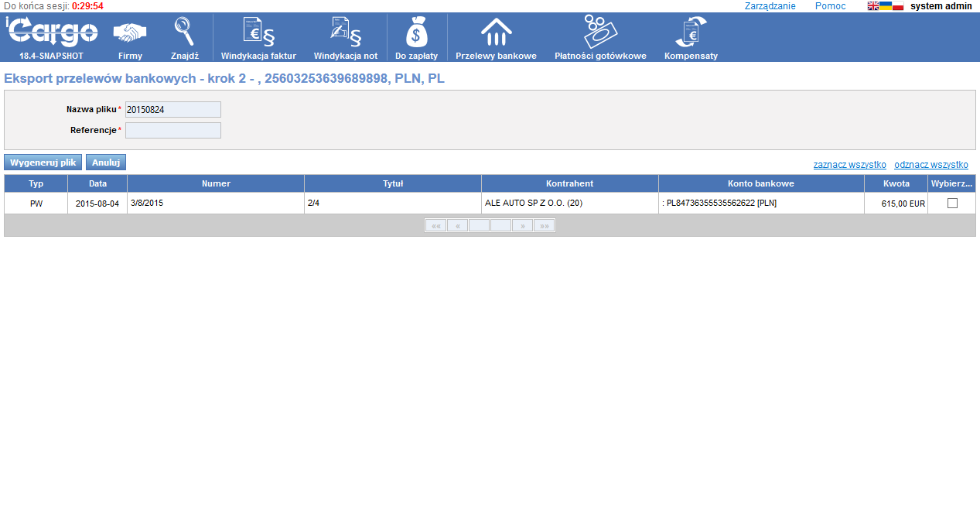980x527 pixels.
Task: Click the Nazwa pliku input field
Action: 173,110
